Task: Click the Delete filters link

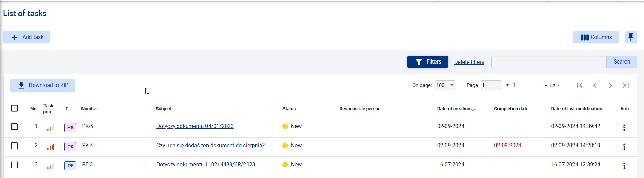Action: coord(469,62)
